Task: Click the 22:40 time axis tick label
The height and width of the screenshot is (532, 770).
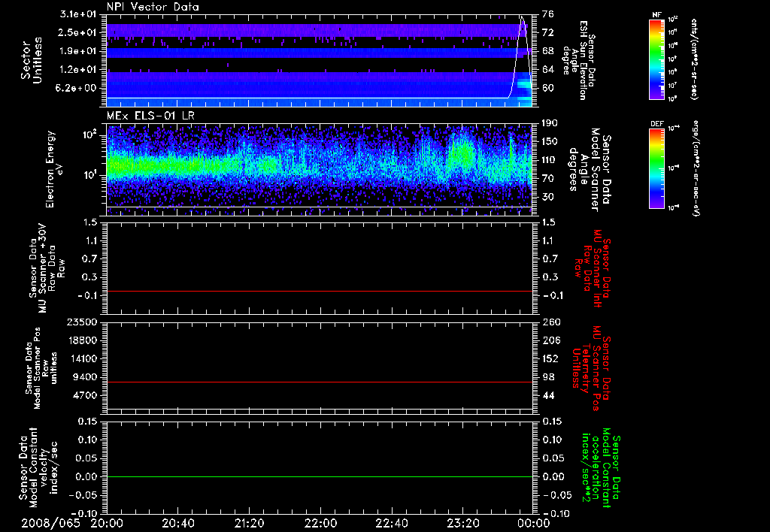Action: 391,522
